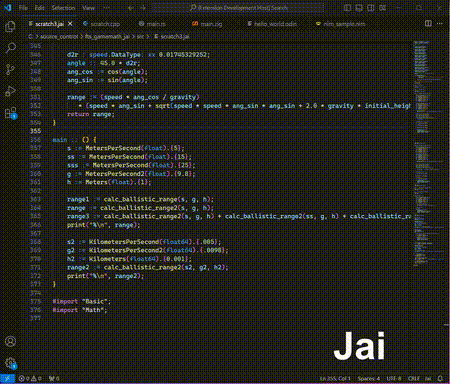The width and height of the screenshot is (450, 384).
Task: Open the Selection menu
Action: [63, 8]
